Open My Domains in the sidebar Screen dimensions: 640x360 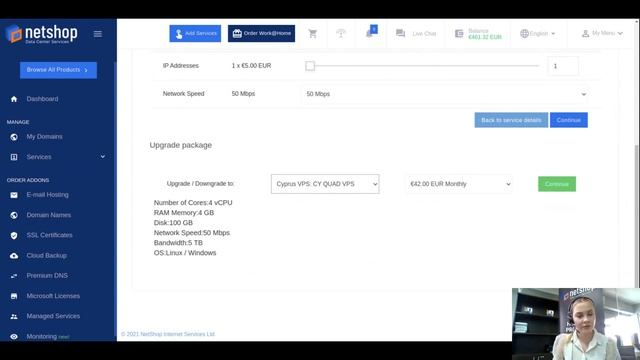point(44,137)
